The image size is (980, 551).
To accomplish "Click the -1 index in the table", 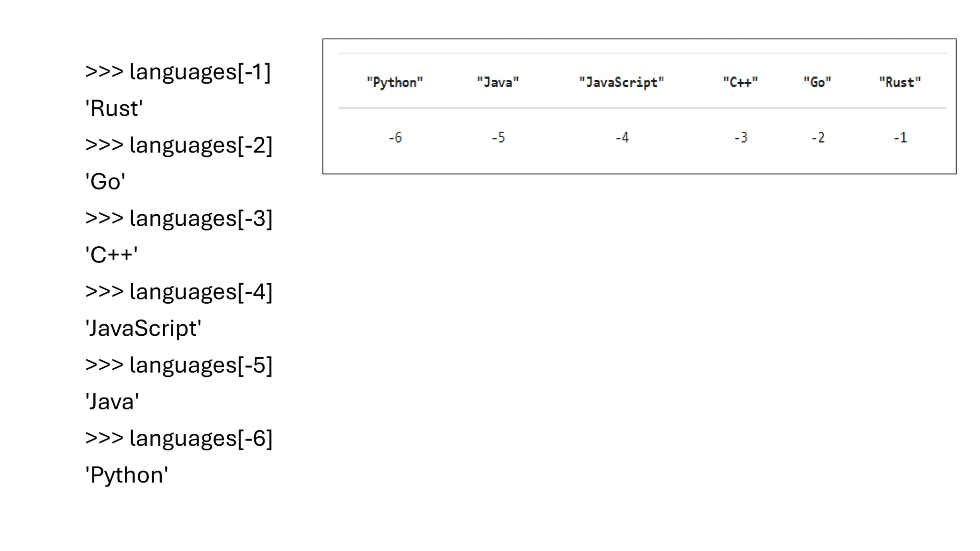I will (x=900, y=138).
